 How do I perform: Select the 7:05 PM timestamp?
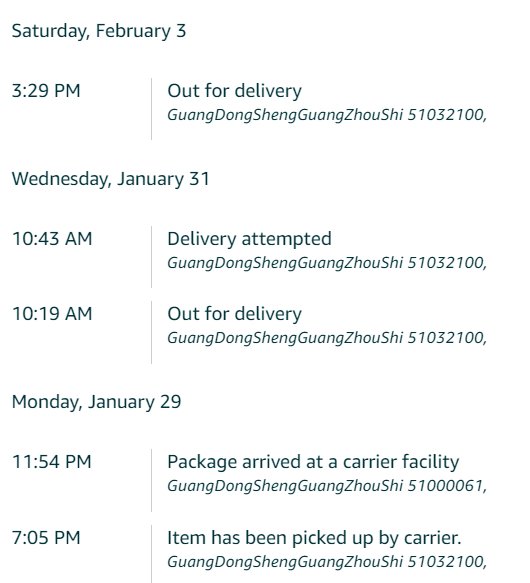click(x=46, y=538)
